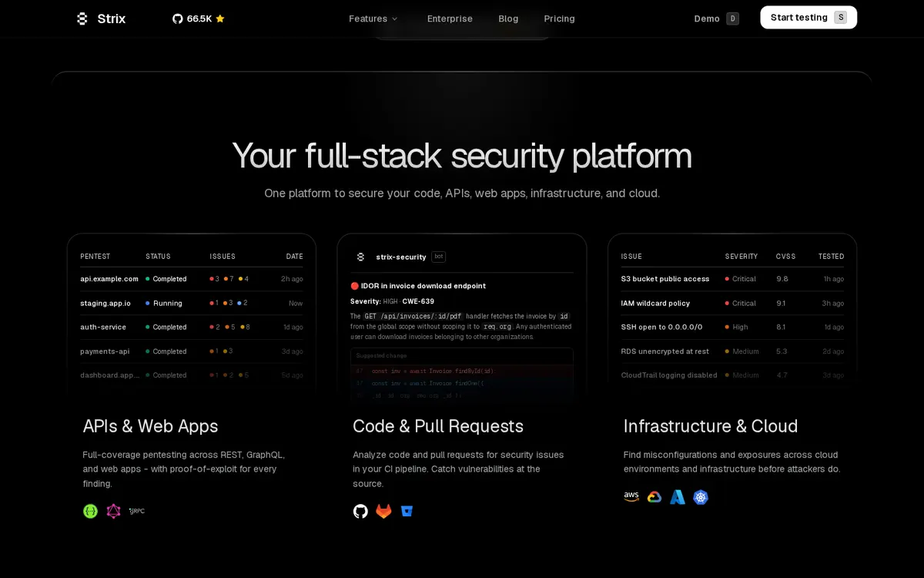924x578 pixels.
Task: Click the Strix logo icon in the navbar
Action: tap(82, 18)
